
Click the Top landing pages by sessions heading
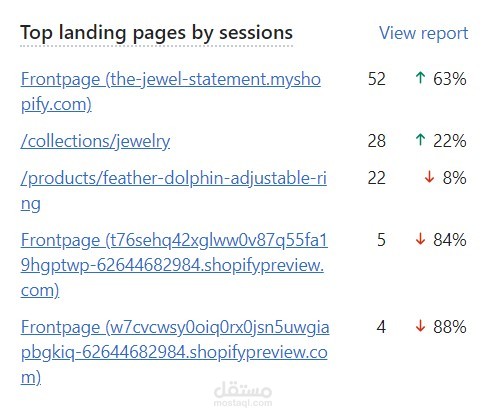[156, 33]
